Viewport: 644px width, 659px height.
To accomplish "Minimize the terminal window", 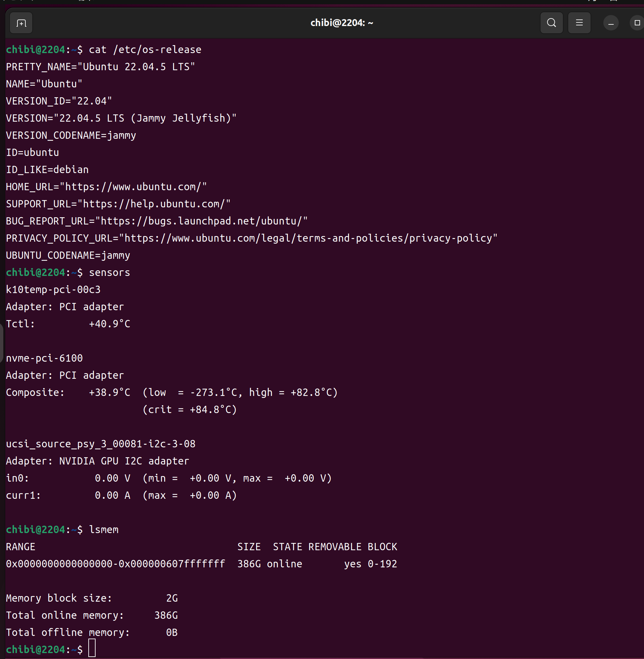I will [x=610, y=23].
